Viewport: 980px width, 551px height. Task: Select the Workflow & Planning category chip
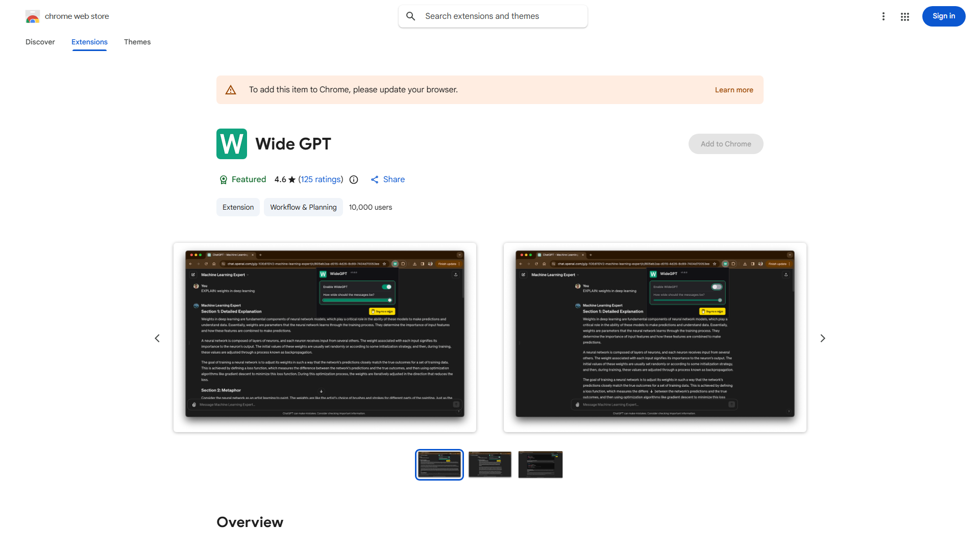pos(303,207)
